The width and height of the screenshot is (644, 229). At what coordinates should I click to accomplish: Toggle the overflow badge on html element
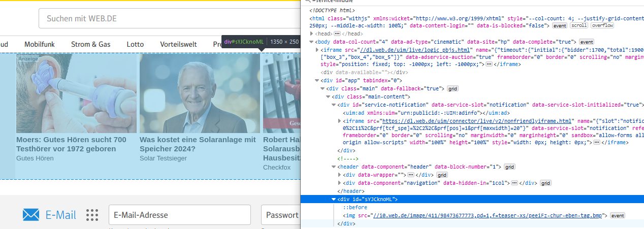tap(602, 25)
